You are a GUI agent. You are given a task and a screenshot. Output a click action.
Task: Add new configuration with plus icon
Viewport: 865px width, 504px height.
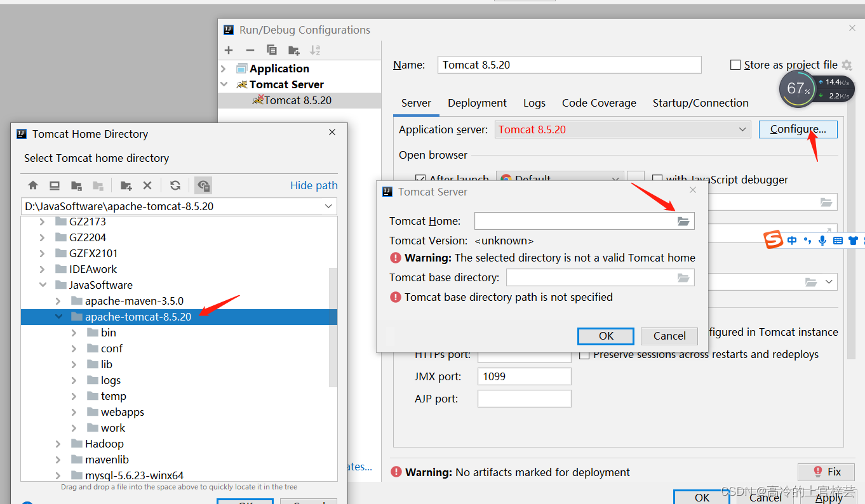tap(229, 50)
